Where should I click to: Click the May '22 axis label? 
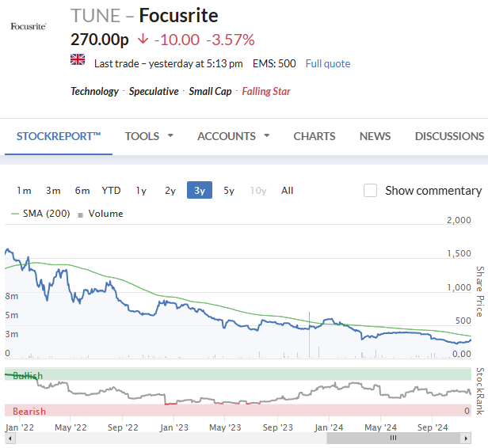coord(71,427)
